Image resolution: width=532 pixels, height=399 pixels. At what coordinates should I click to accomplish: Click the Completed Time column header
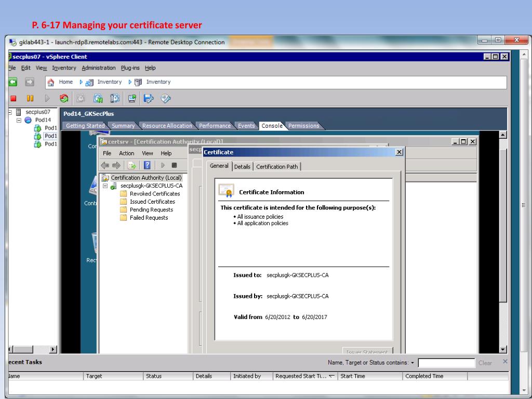coord(435,376)
